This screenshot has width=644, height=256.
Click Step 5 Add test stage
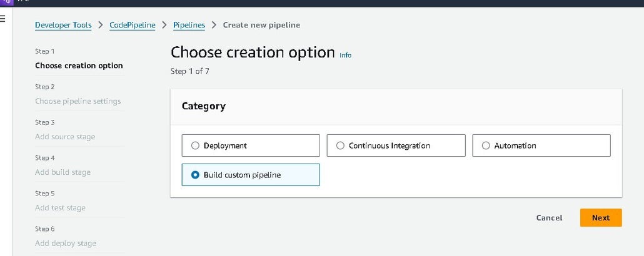(60, 208)
